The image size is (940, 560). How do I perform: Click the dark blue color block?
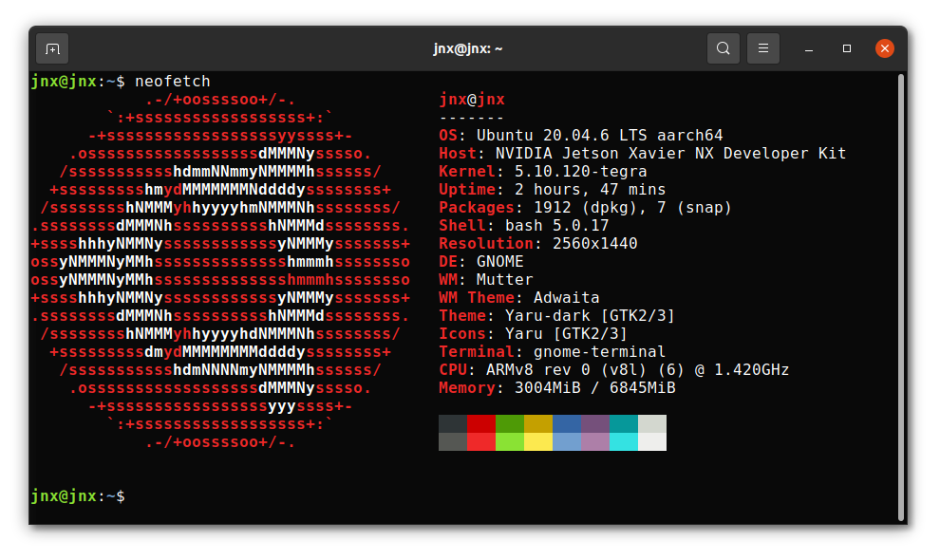pos(567,424)
